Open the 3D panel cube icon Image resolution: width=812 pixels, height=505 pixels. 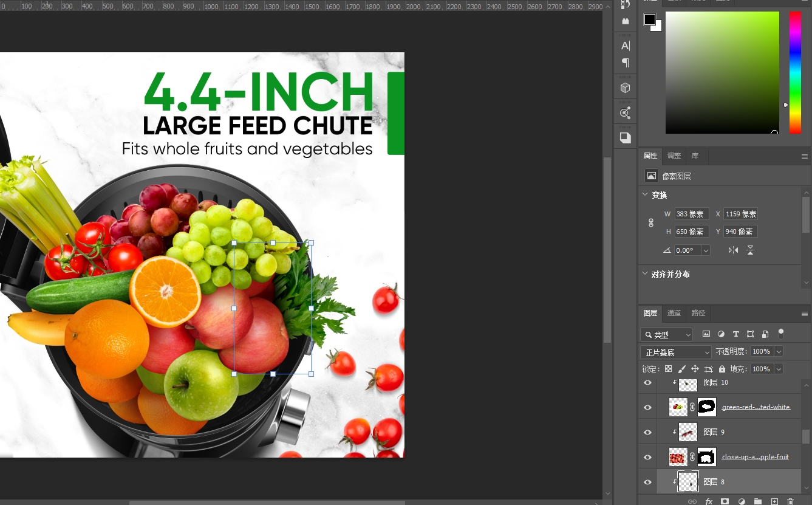625,88
